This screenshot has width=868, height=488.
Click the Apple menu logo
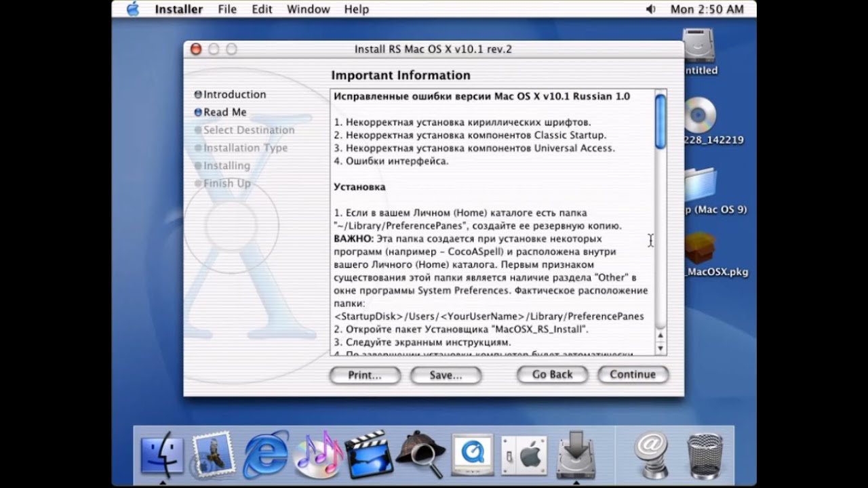[133, 9]
